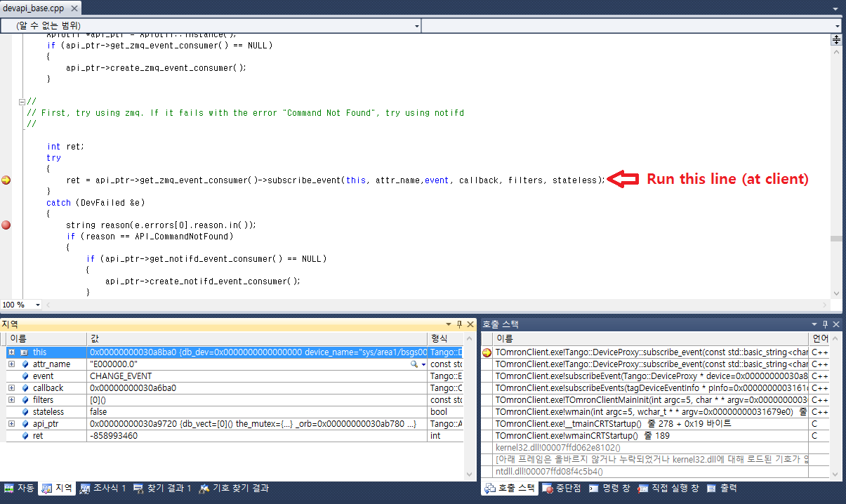846x504 pixels.
Task: Close the 지역 locals panel
Action: pos(470,324)
